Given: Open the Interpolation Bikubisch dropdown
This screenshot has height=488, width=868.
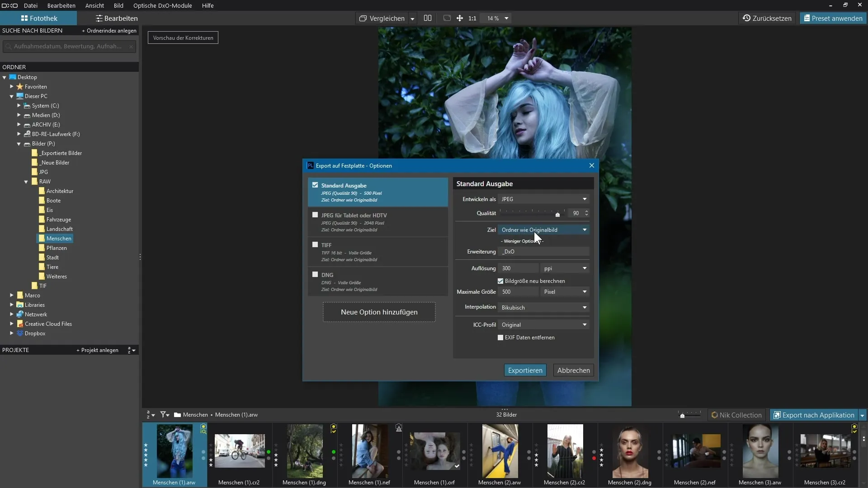Looking at the screenshot, I should pyautogui.click(x=544, y=308).
